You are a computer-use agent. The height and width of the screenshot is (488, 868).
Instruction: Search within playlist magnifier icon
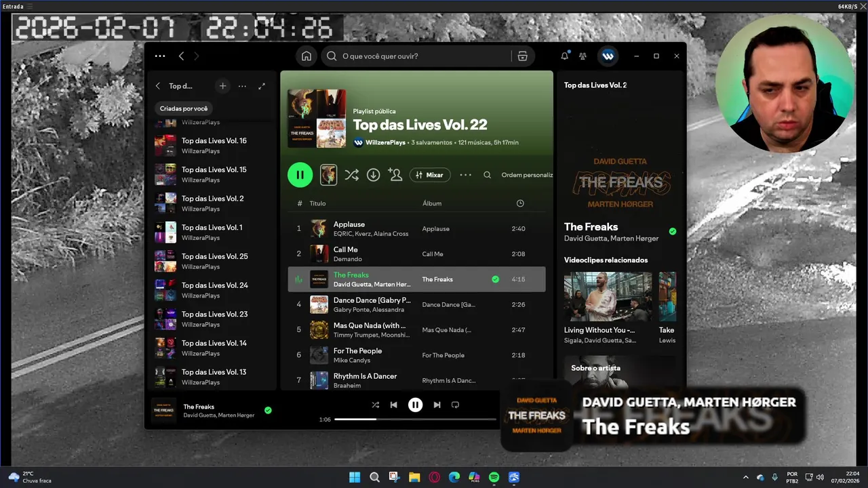pos(487,175)
